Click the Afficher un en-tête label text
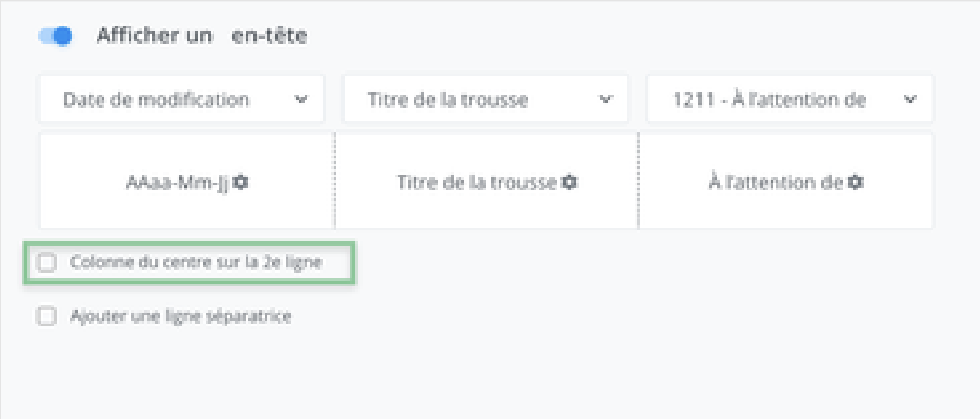The width and height of the screenshot is (980, 419). [x=202, y=36]
